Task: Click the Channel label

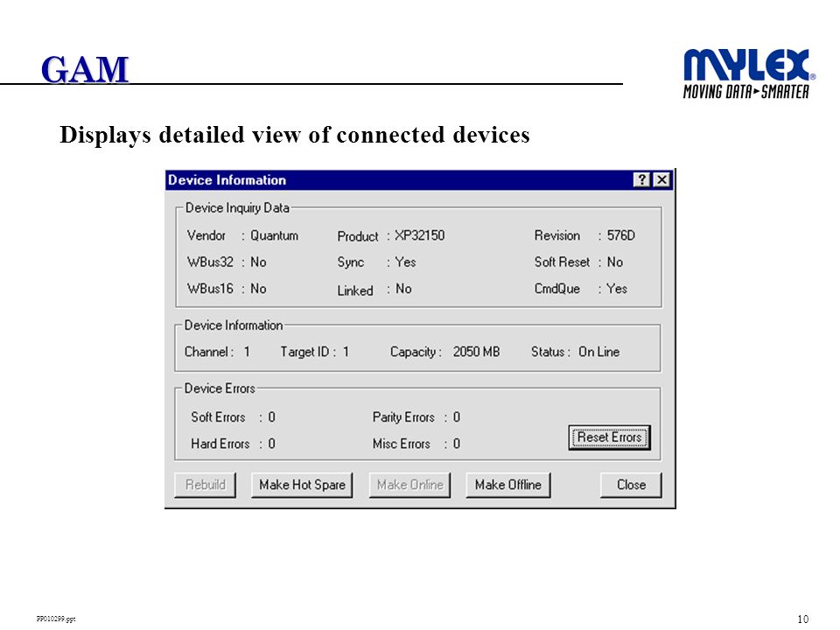Action: click(x=206, y=352)
